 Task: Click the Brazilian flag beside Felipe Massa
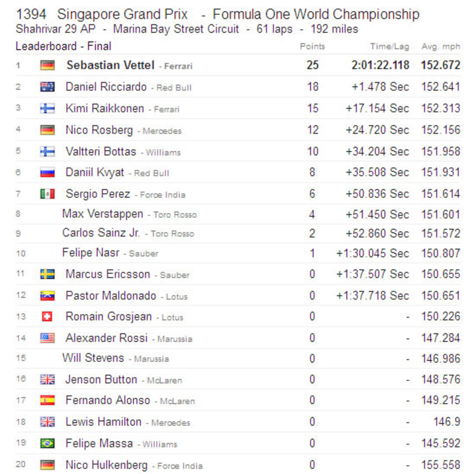click(x=47, y=444)
